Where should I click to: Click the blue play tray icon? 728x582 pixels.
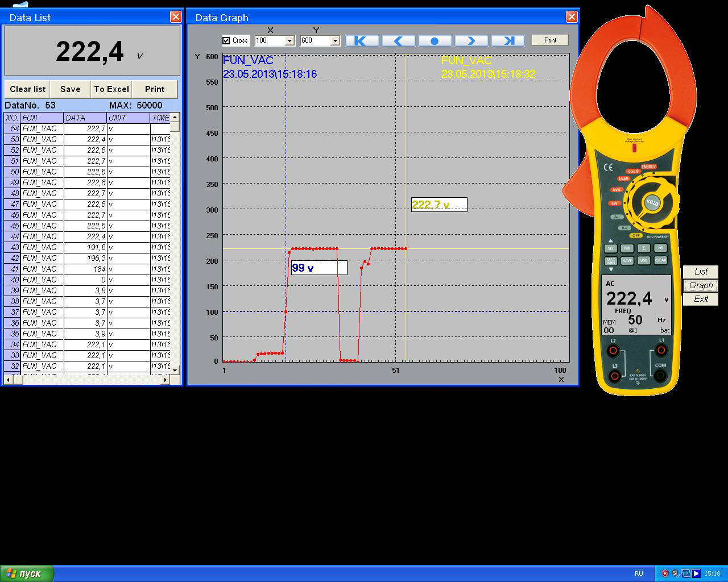point(696,573)
